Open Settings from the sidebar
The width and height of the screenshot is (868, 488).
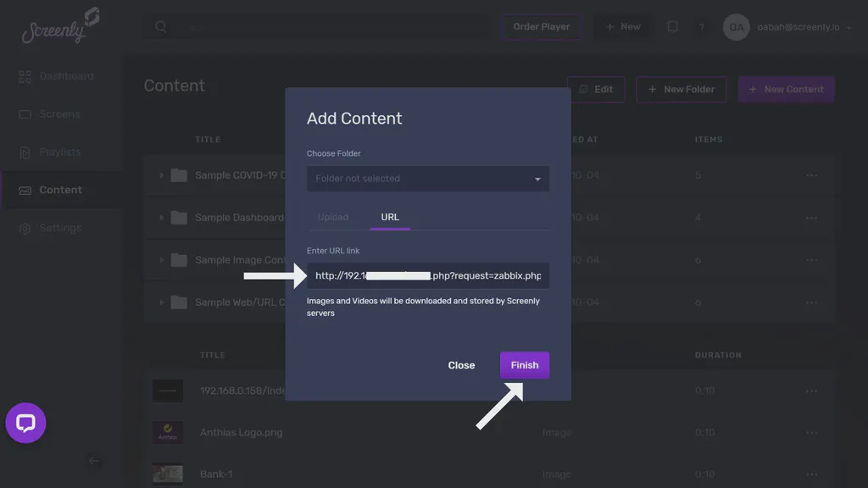(61, 227)
